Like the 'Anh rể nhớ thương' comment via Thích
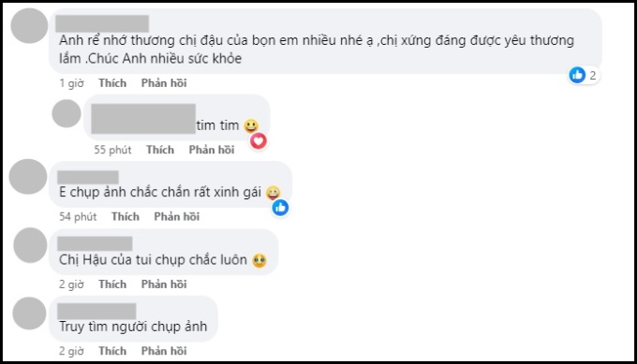The width and height of the screenshot is (637, 364). tap(112, 83)
